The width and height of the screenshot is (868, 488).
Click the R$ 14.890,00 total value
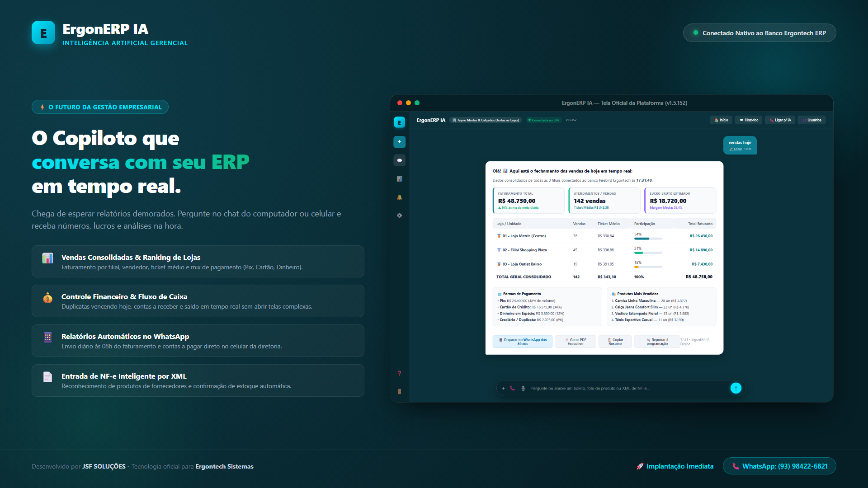(701, 250)
